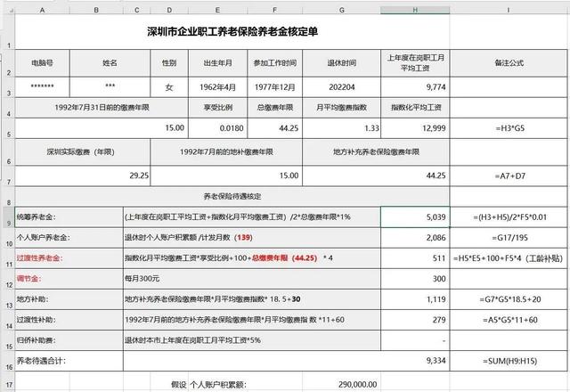
Task: Click the 深圳实际缴费（年限） cell
Action: (x=83, y=152)
